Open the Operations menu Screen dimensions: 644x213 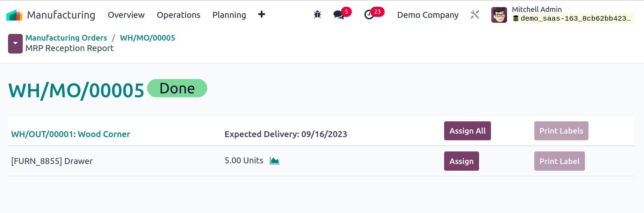178,15
